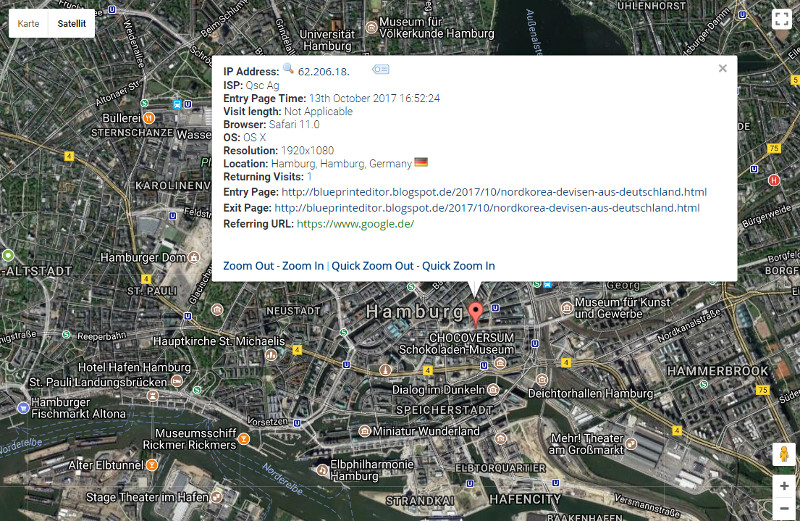Open the Exit Page blogspot link

[x=487, y=208]
